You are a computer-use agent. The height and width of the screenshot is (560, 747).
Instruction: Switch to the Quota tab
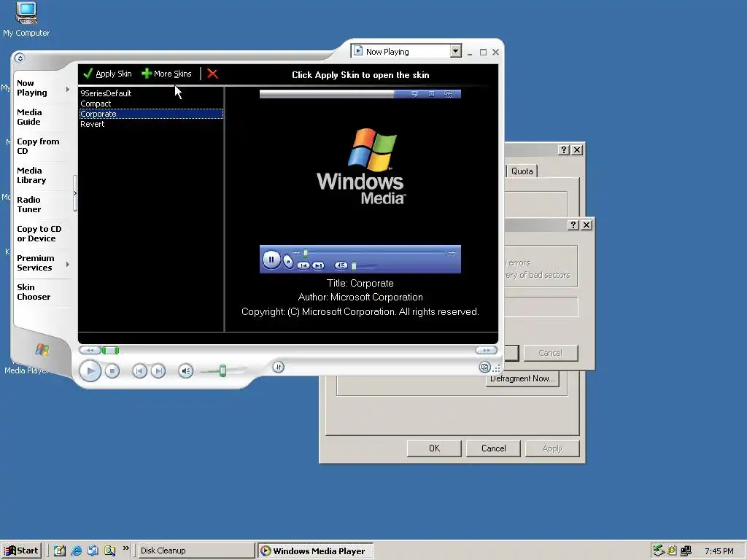coord(522,171)
